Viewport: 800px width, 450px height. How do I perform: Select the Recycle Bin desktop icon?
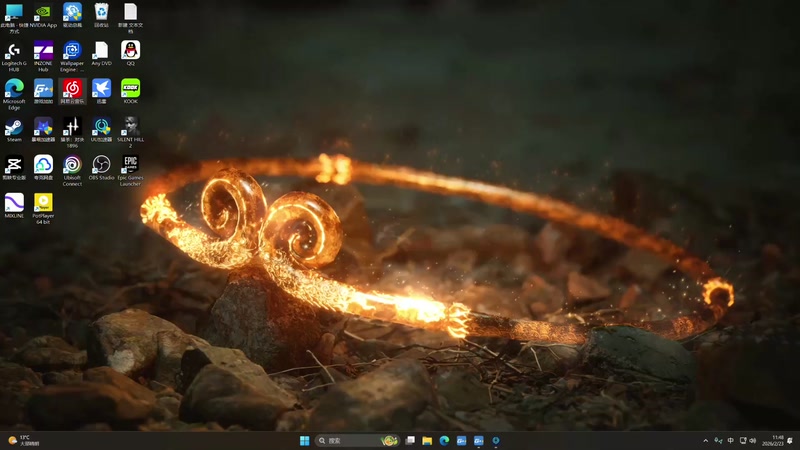102,15
